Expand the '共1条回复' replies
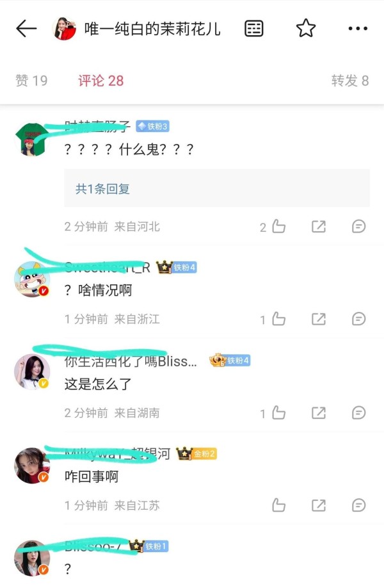Screen dimensions: 384x588 coord(217,188)
